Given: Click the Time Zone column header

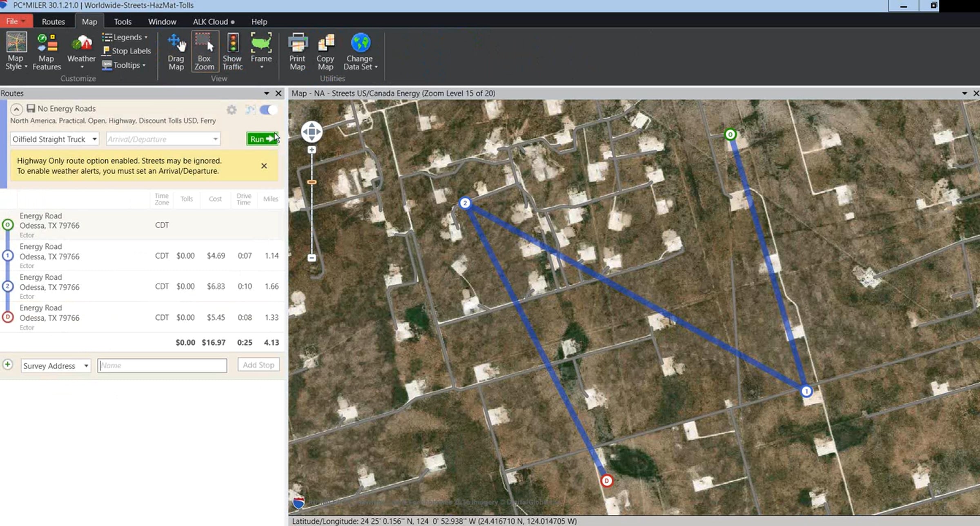Looking at the screenshot, I should tap(162, 199).
